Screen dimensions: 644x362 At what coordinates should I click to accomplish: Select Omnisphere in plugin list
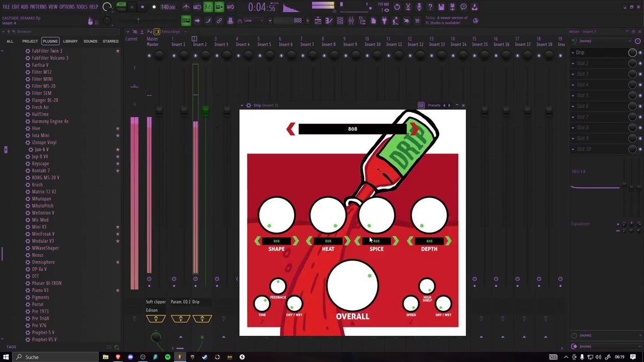pyautogui.click(x=43, y=262)
